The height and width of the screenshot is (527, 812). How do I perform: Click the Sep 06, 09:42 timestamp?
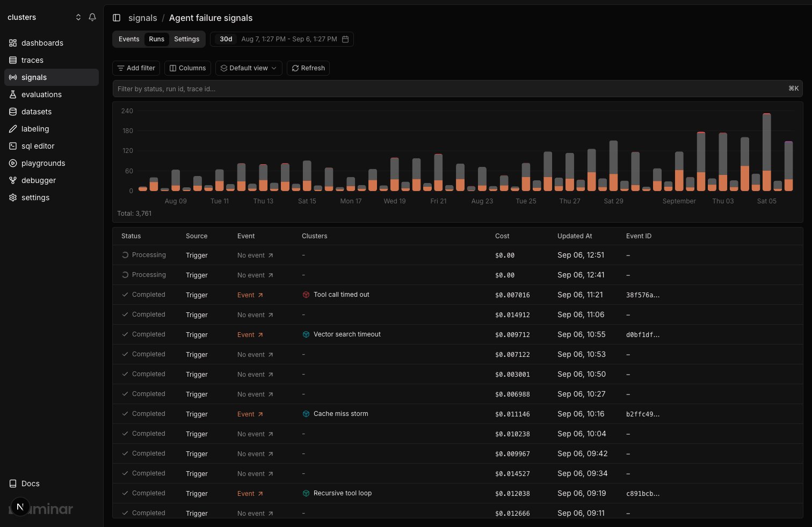pos(582,453)
